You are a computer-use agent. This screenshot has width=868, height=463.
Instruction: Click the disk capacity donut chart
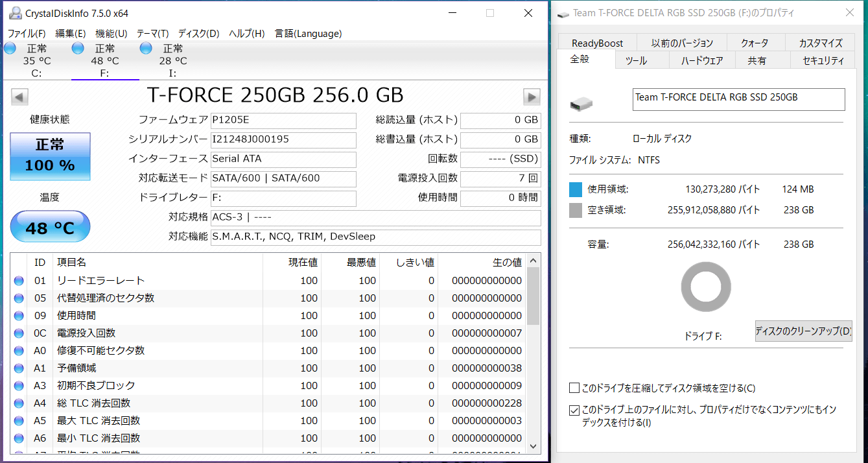click(706, 288)
